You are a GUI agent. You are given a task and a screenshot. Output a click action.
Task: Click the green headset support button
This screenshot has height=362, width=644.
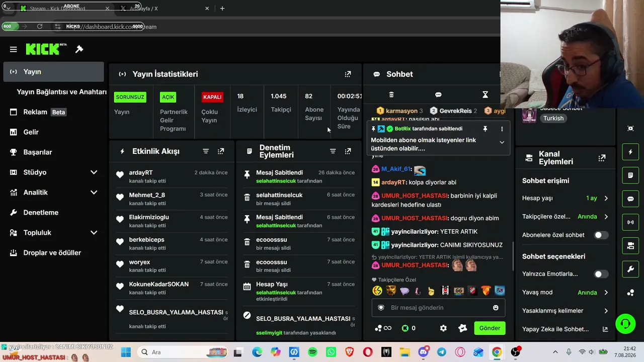625,323
